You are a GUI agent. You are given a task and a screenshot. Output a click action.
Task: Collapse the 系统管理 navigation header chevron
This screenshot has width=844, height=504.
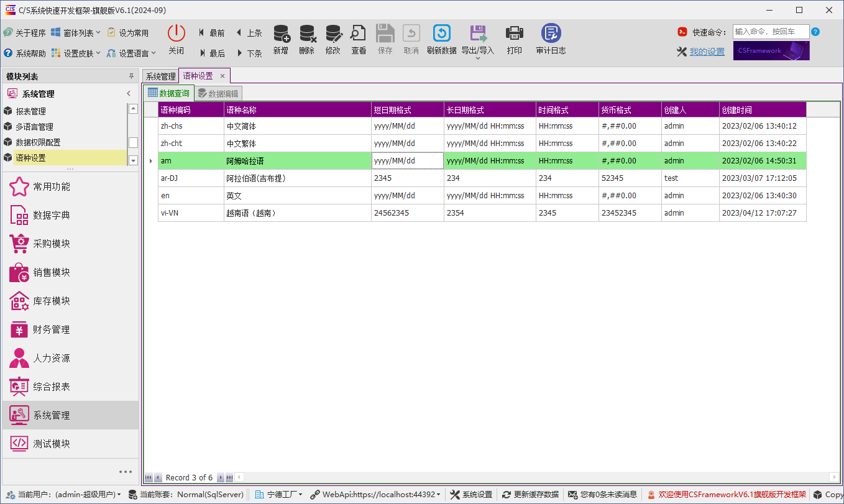129,94
